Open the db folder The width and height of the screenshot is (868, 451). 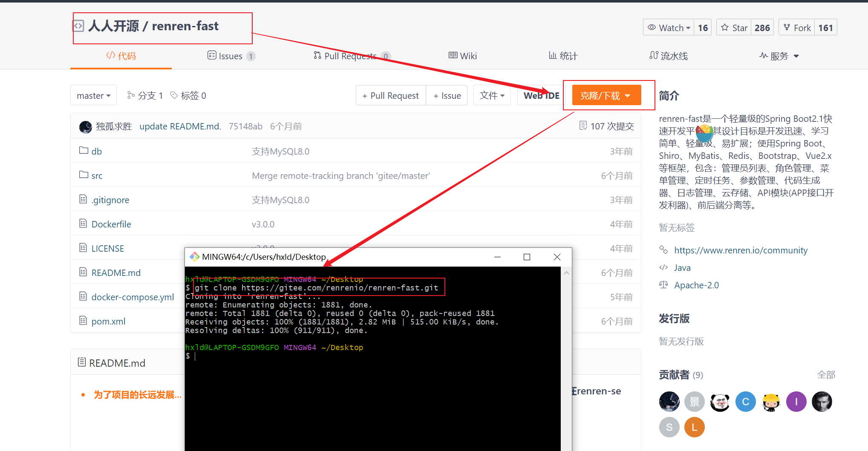pos(97,151)
